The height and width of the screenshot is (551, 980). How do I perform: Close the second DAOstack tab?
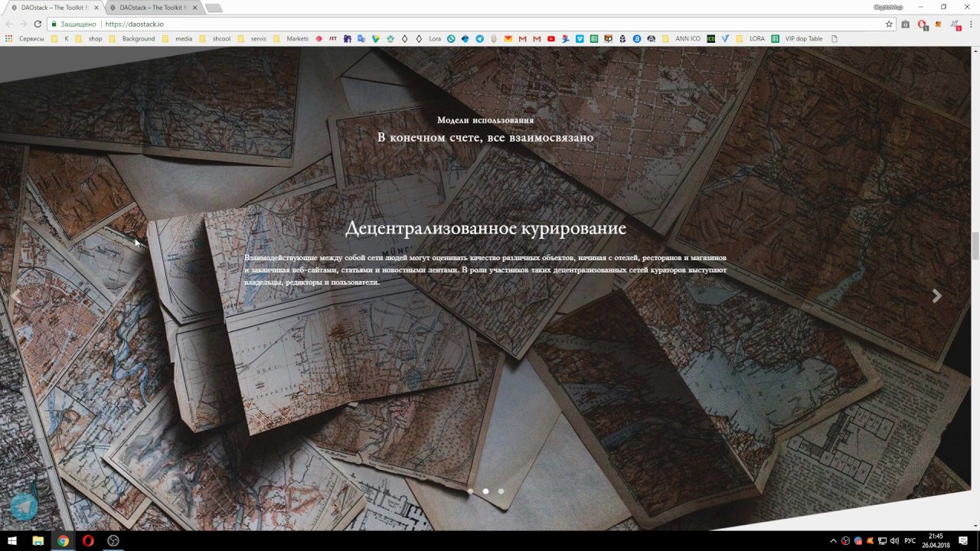[x=194, y=8]
